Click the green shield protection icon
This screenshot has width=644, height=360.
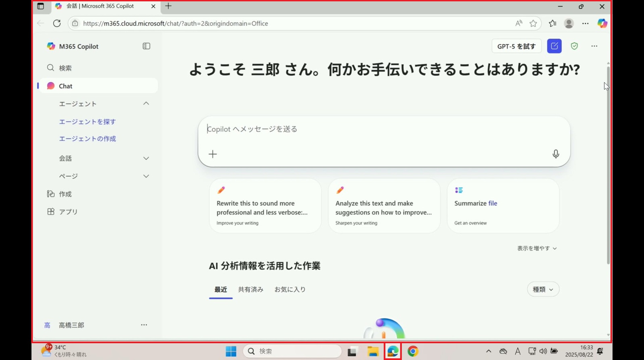pyautogui.click(x=574, y=46)
